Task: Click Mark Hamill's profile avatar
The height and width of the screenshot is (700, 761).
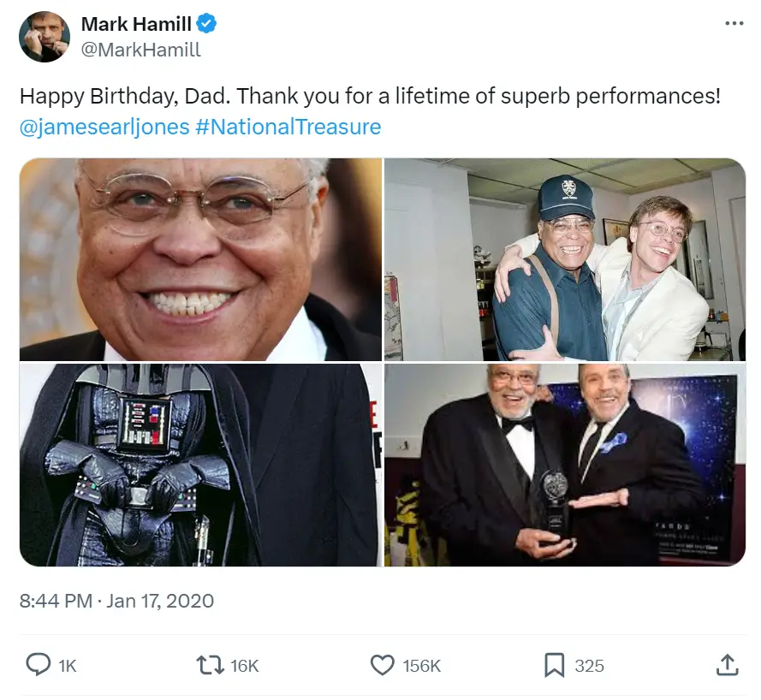Action: [x=43, y=38]
